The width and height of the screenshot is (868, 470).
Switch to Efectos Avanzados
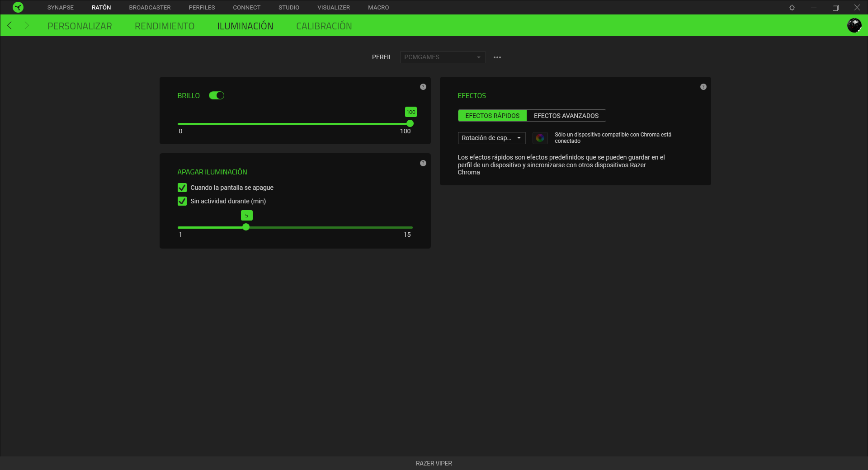point(566,116)
